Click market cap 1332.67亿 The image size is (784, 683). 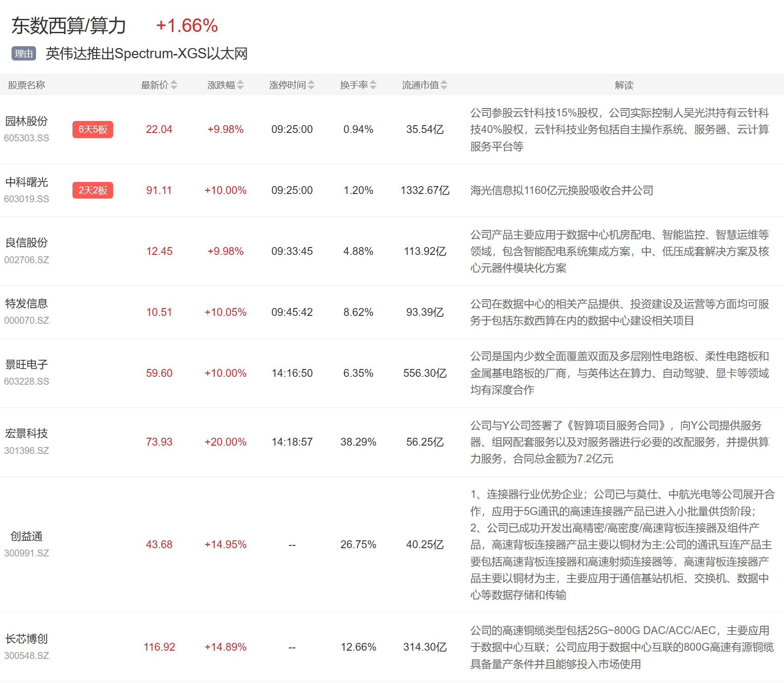click(425, 190)
